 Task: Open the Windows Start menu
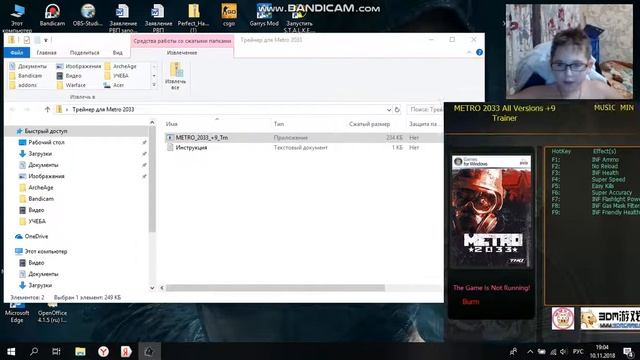(11, 351)
